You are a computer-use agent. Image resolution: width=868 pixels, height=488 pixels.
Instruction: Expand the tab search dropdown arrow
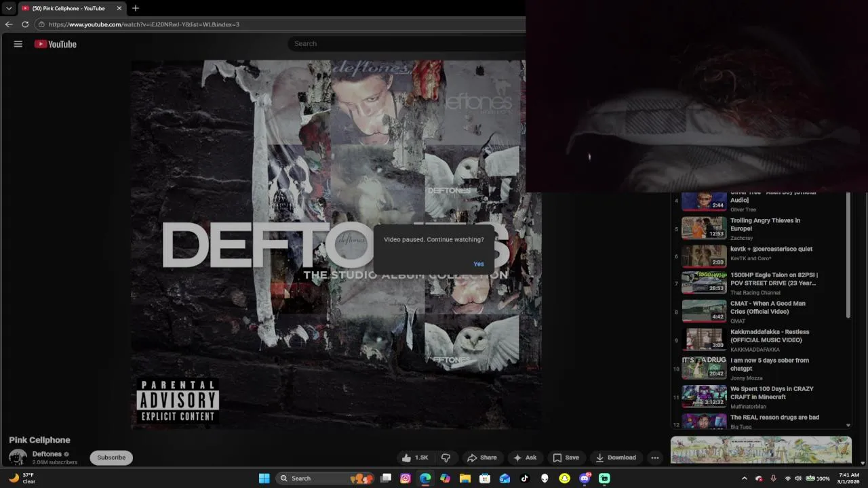tap(9, 8)
